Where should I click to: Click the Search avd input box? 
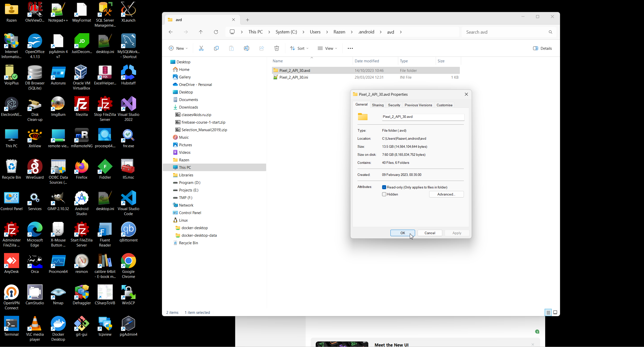click(x=506, y=32)
